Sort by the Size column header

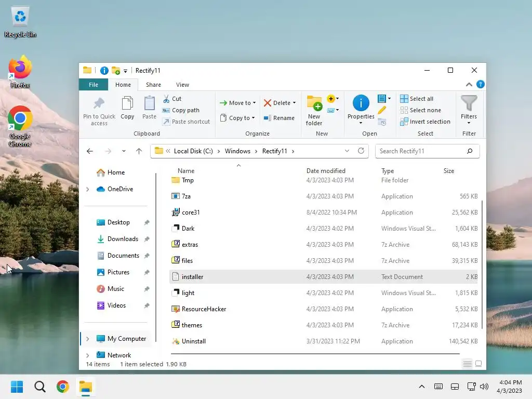448,170
